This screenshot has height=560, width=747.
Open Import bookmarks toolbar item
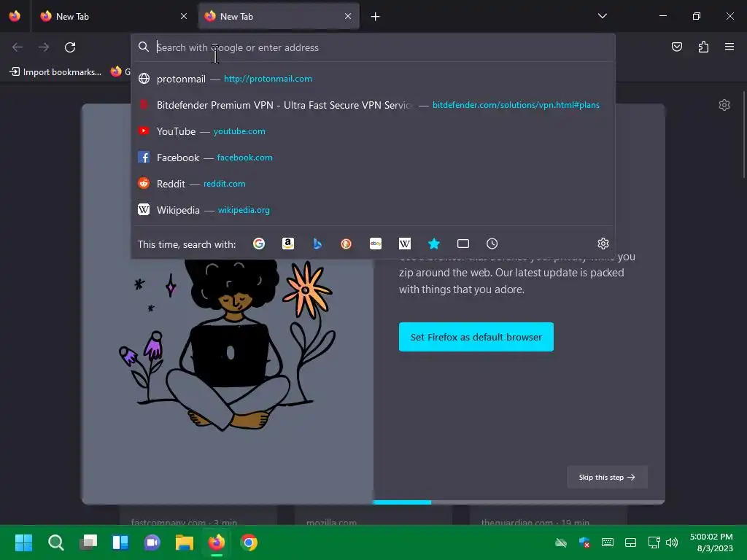coord(55,72)
